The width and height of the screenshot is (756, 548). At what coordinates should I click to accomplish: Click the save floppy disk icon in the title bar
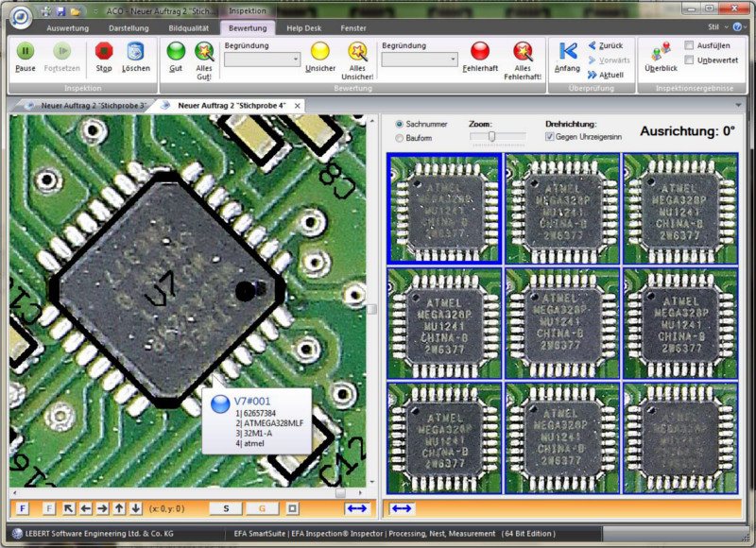tap(60, 11)
